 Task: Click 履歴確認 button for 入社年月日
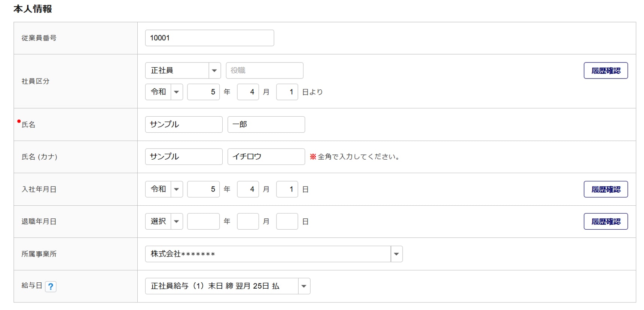pos(605,189)
